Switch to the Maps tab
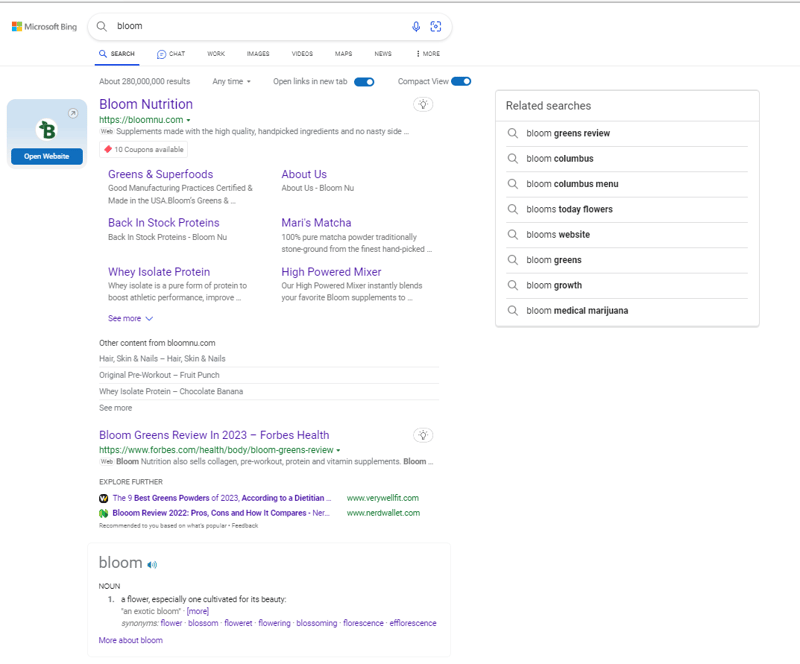The height and width of the screenshot is (664, 800). pos(343,54)
